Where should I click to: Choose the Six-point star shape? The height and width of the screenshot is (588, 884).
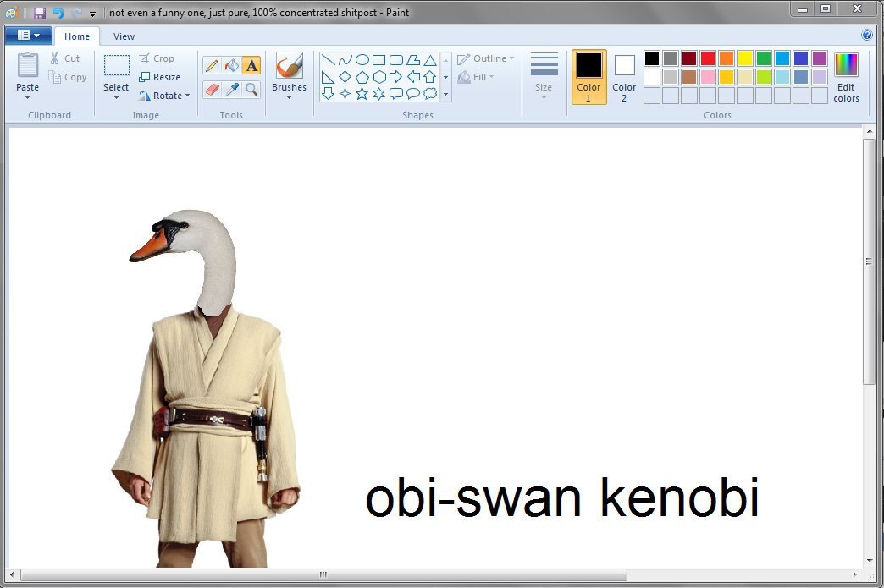tap(378, 94)
